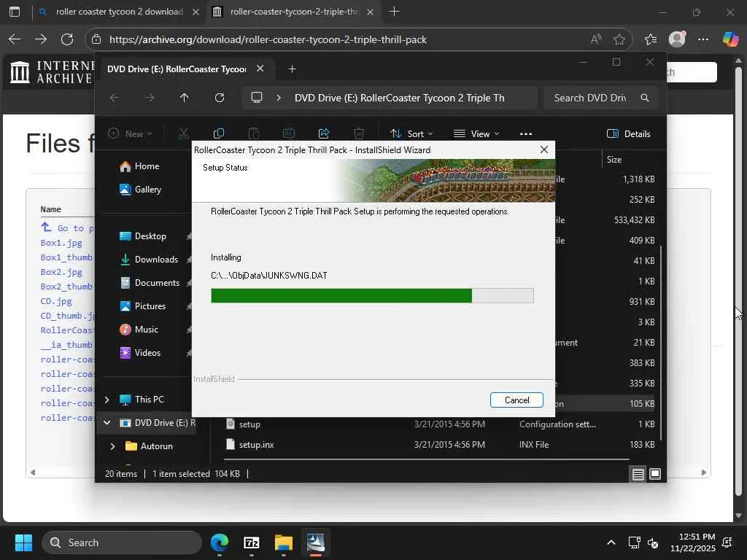The height and width of the screenshot is (560, 747).
Task: Open the Copilot icon in Edge
Action: click(x=730, y=39)
